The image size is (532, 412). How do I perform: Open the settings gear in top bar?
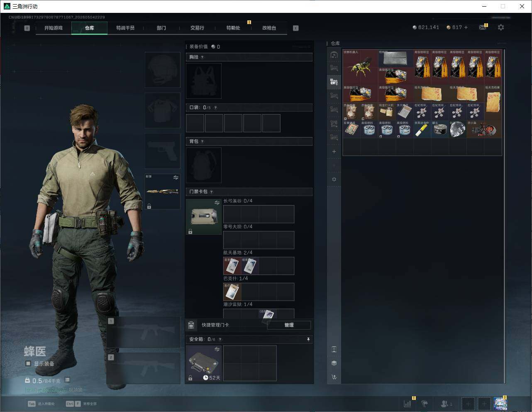[x=501, y=27]
